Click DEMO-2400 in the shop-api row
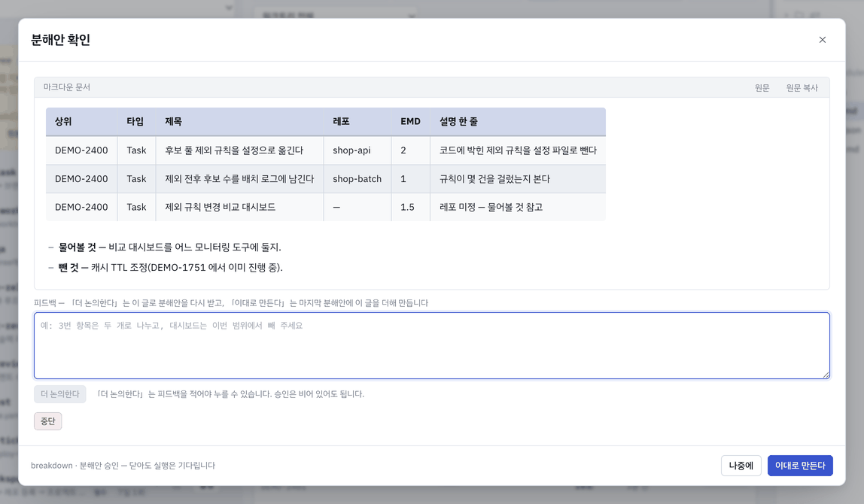Viewport: 864px width, 504px height. 81,150
